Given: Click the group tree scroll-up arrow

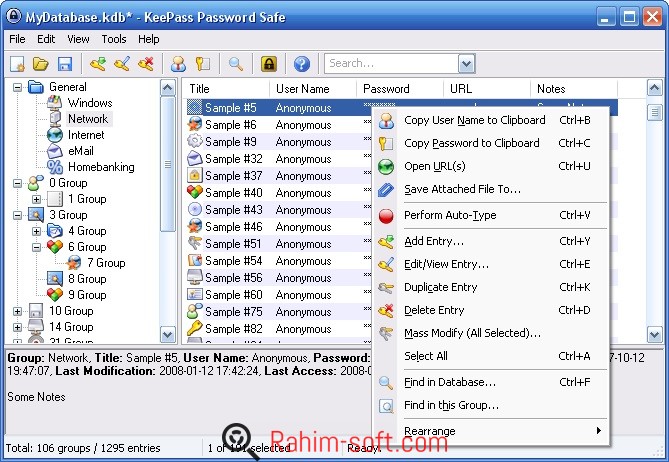Looking at the screenshot, I should pyautogui.click(x=168, y=87).
